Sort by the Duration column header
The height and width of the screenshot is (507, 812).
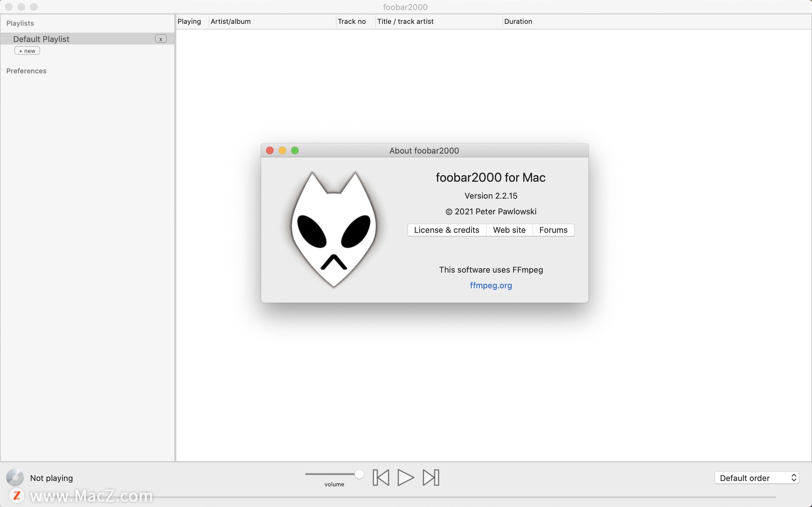coord(518,22)
